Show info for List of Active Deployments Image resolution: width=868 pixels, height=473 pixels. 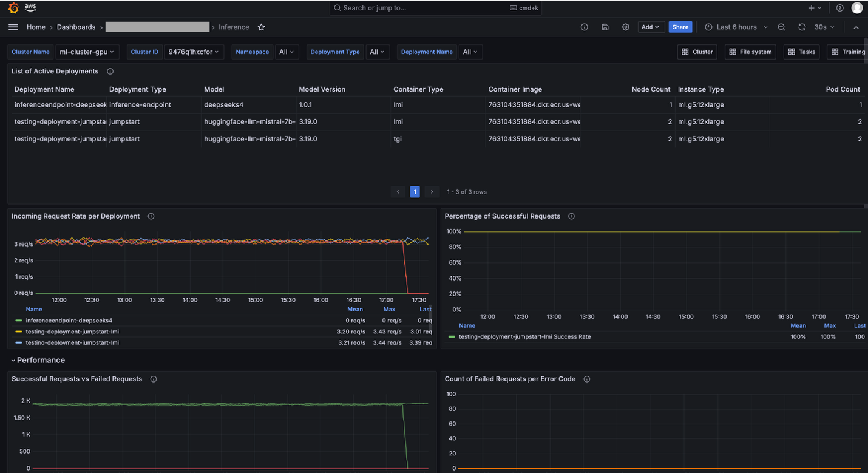(110, 72)
